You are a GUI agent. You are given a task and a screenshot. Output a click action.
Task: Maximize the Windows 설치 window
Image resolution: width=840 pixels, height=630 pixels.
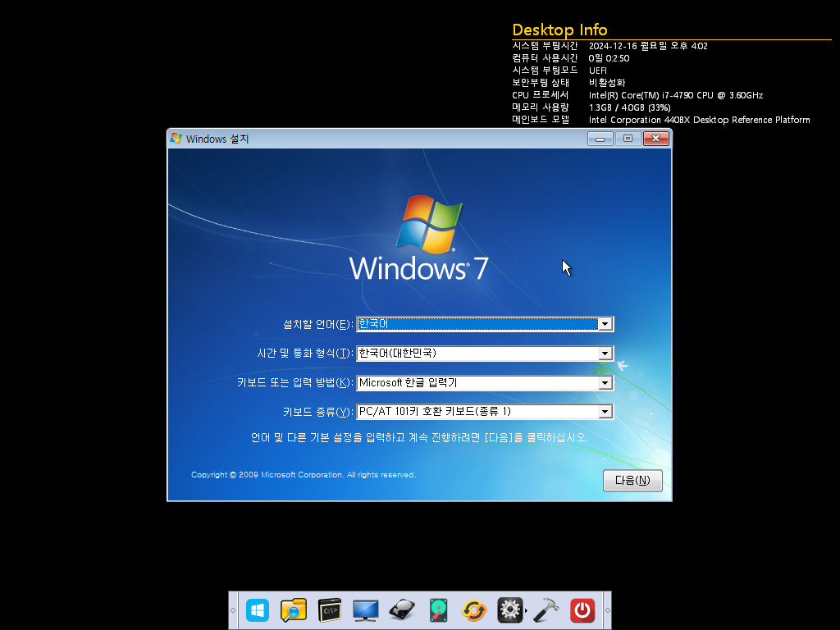point(628,139)
